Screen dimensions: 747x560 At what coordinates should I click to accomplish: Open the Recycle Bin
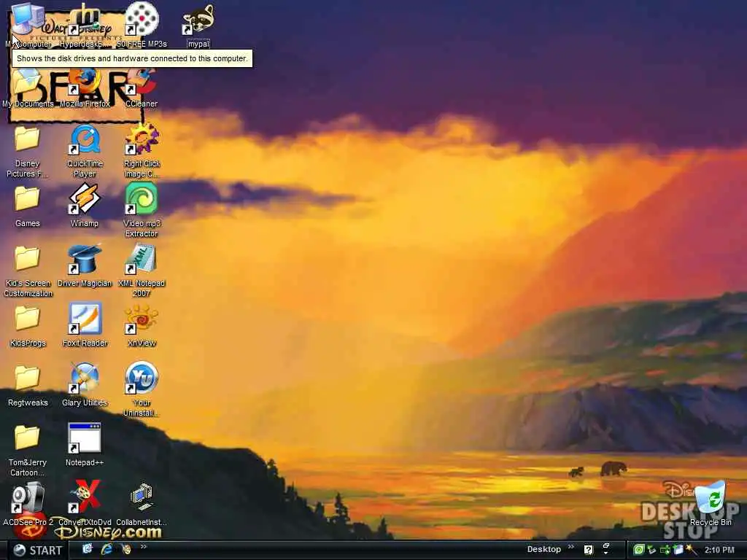click(711, 504)
